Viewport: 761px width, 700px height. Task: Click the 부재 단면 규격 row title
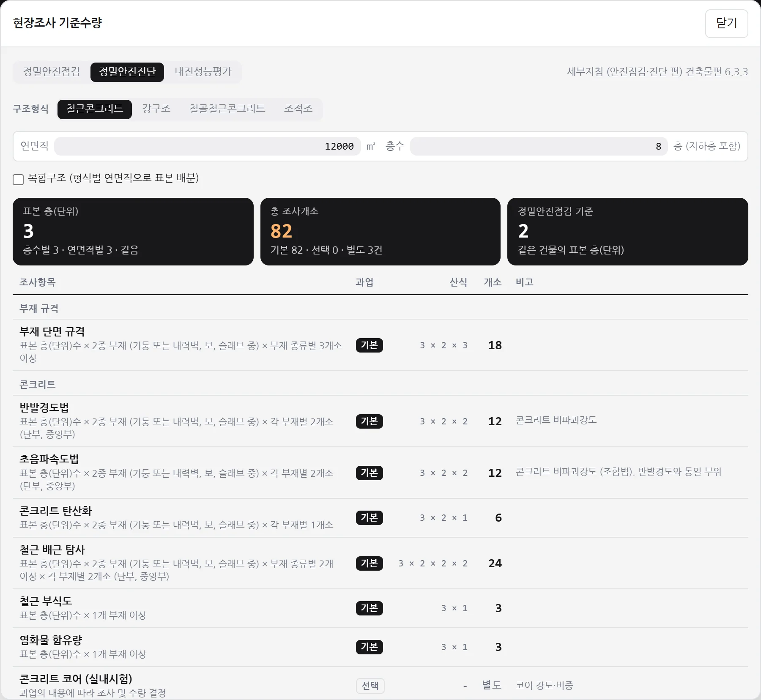click(x=52, y=331)
